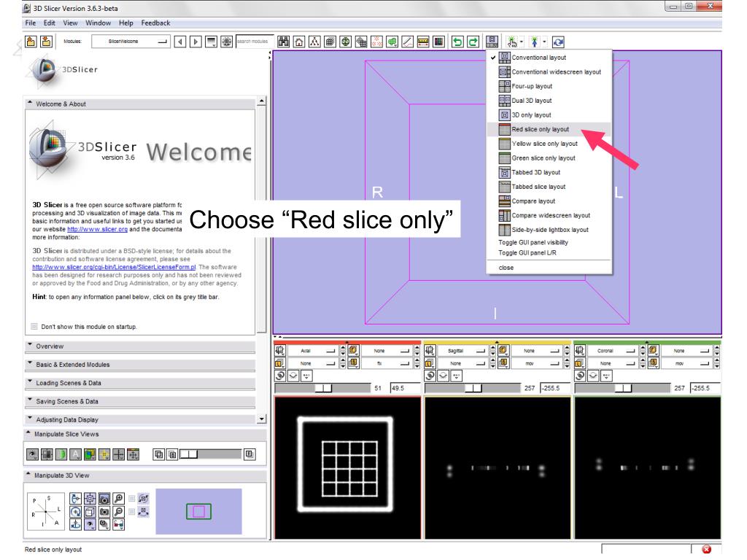Click the layout chooser icon in toolbar
747x560 pixels.
(x=492, y=42)
